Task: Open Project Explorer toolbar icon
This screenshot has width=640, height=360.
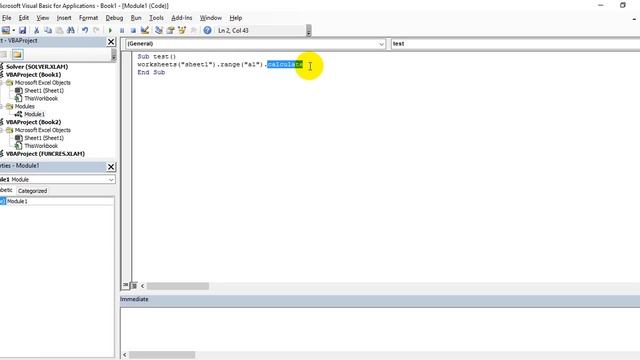Action: pyautogui.click(x=159, y=30)
